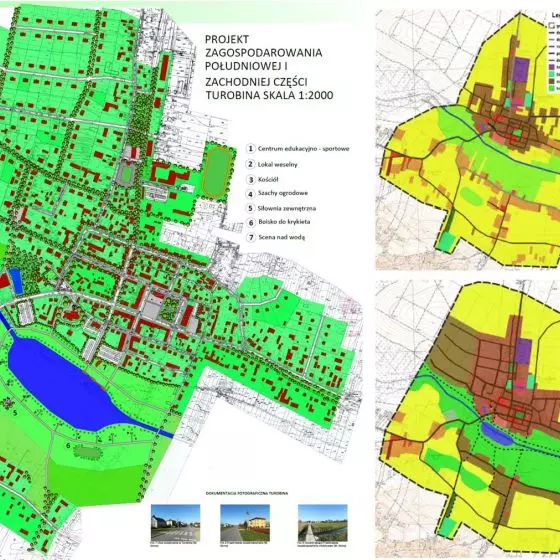560x560 pixels.
Task: Click the 'Centrum edukacyjno - sportowe' label
Action: [x=304, y=149]
